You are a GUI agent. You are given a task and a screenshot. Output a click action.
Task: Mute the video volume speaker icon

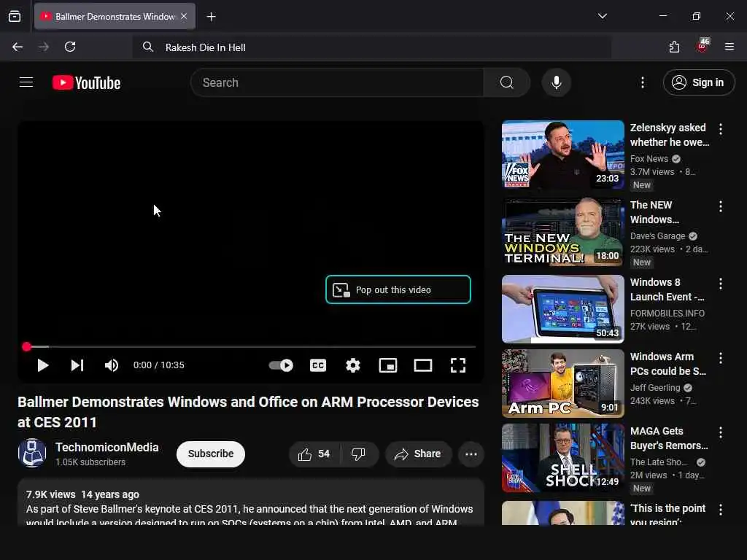tap(112, 365)
